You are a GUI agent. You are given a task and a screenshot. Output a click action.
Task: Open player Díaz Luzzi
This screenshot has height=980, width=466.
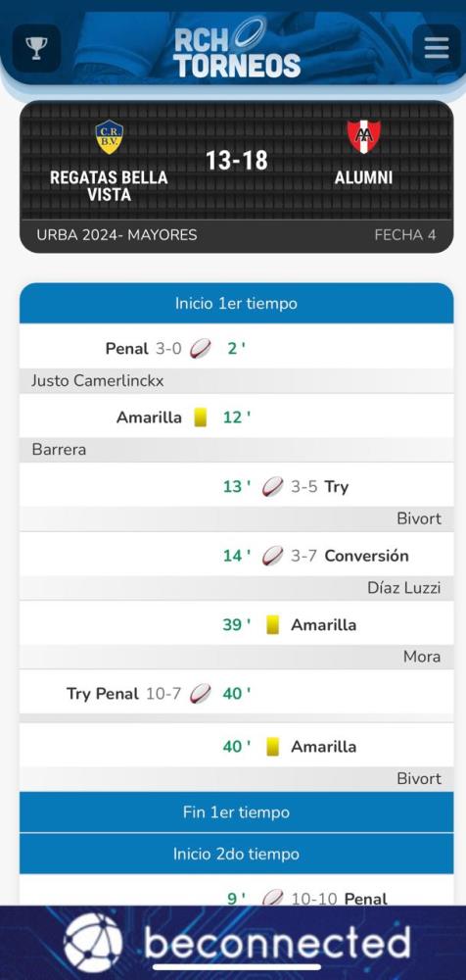tap(404, 587)
